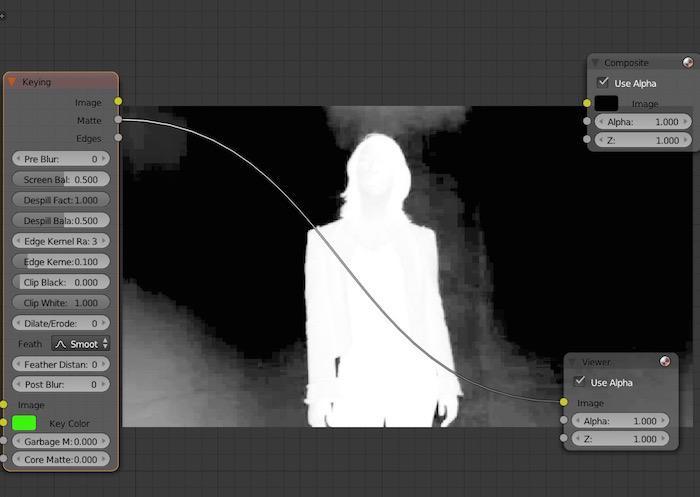The height and width of the screenshot is (497, 700).
Task: Click the Composite Alpha 1.000 field
Action: [x=643, y=122]
